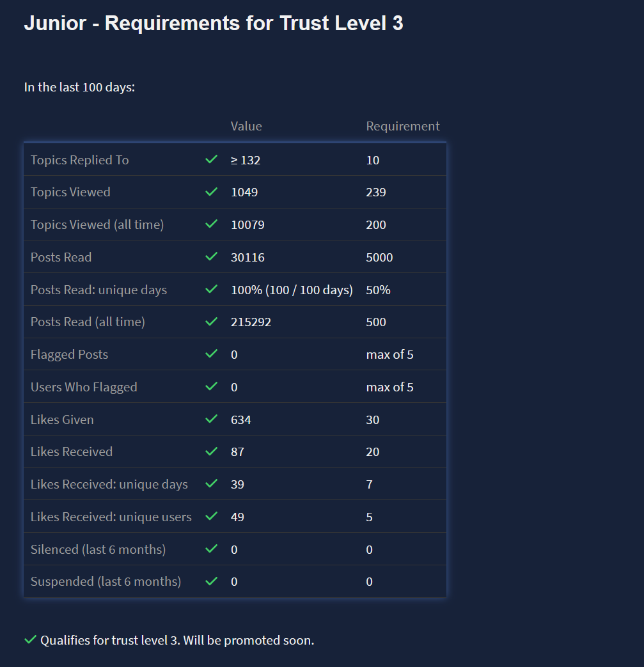Click the 100% (100 / 100 days) value
The height and width of the screenshot is (667, 644).
click(292, 290)
